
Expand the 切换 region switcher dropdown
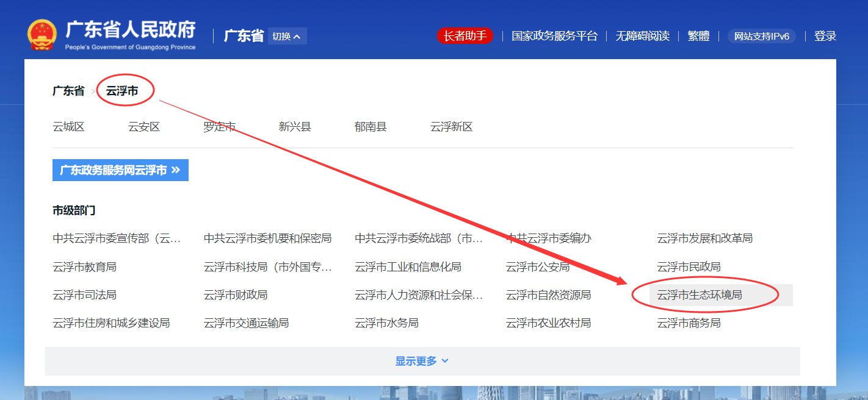pyautogui.click(x=287, y=37)
